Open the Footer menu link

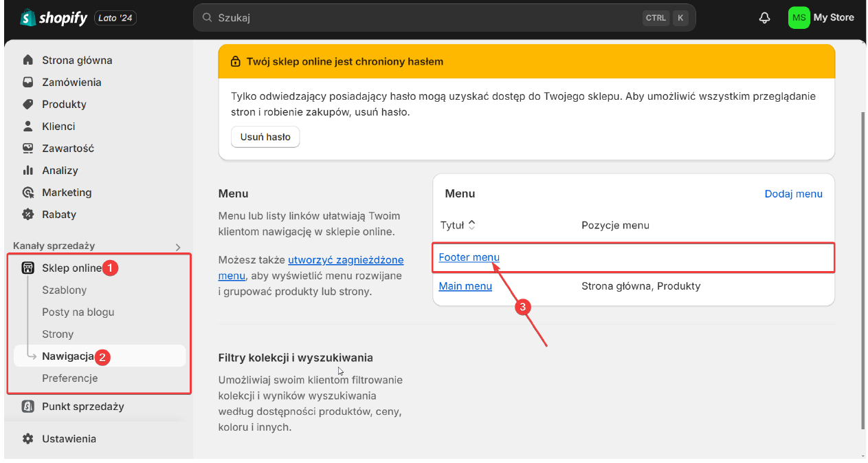(469, 257)
